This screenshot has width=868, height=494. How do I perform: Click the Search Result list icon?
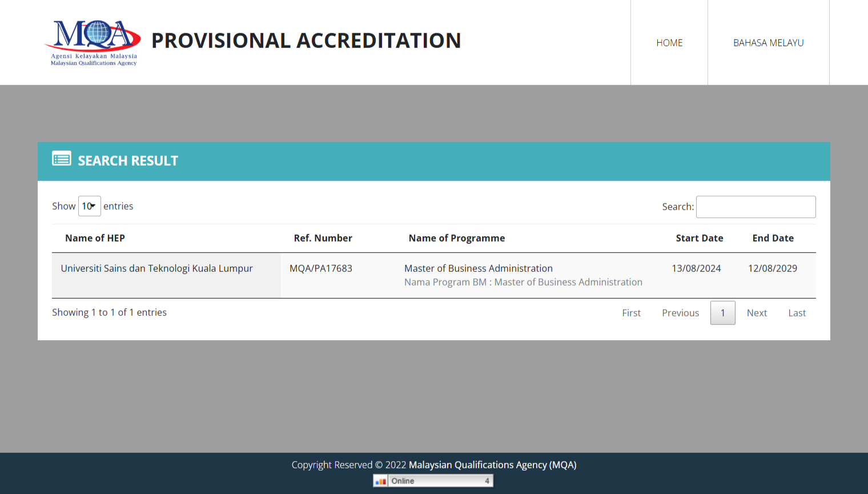[62, 159]
